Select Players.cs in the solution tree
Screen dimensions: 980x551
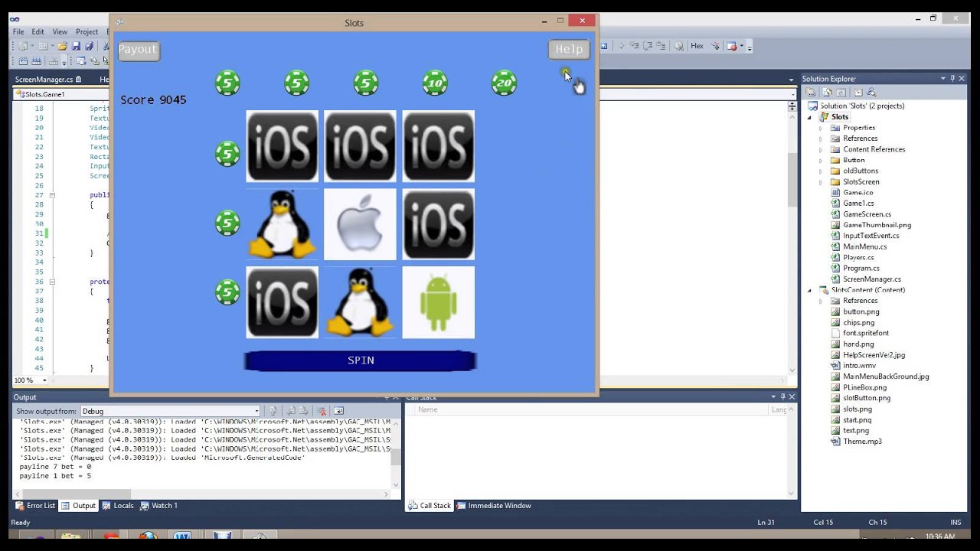pyautogui.click(x=858, y=257)
